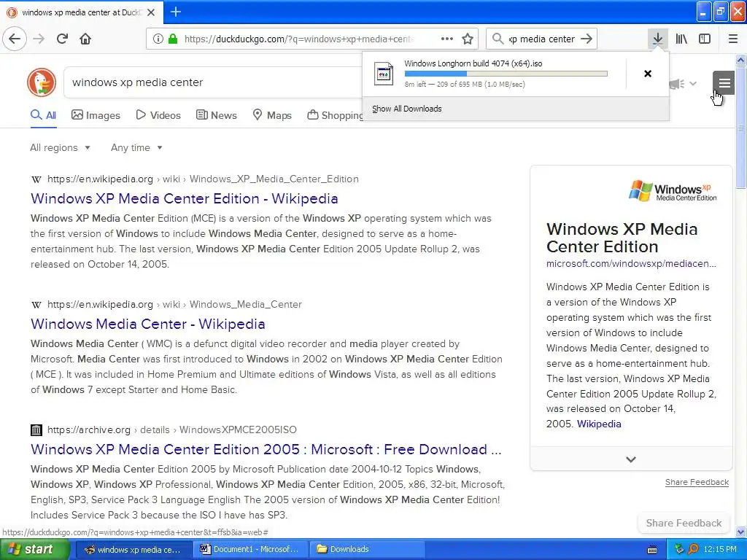This screenshot has height=560, width=747.
Task: Open Windows XP Media Center Edition Wikipedia result
Action: pos(185,198)
